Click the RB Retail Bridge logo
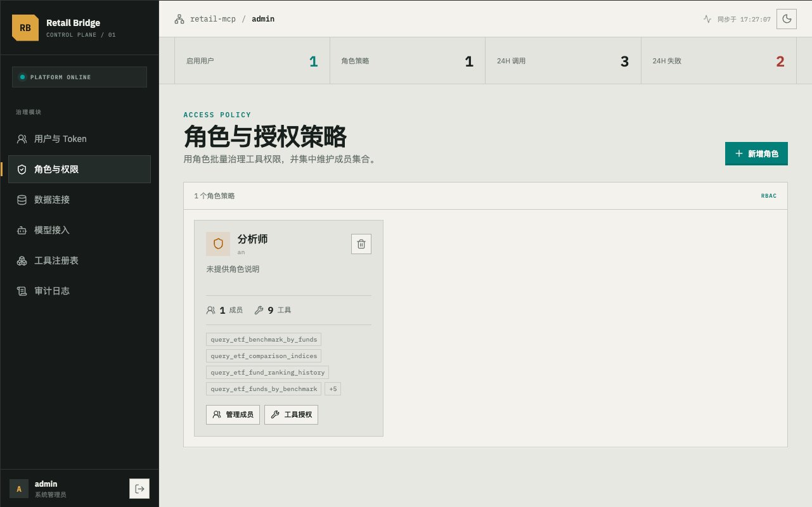 click(25, 28)
